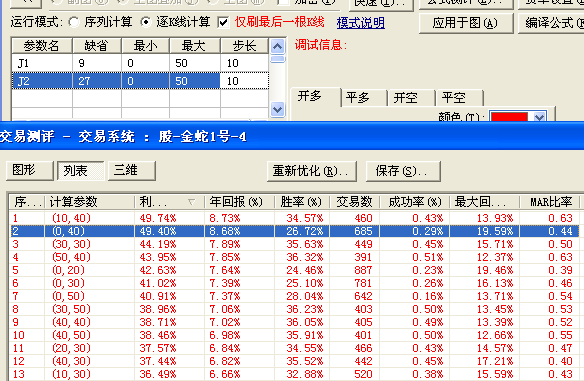Click profit value 49.74% in row 1
584x381 pixels.
coord(158,218)
